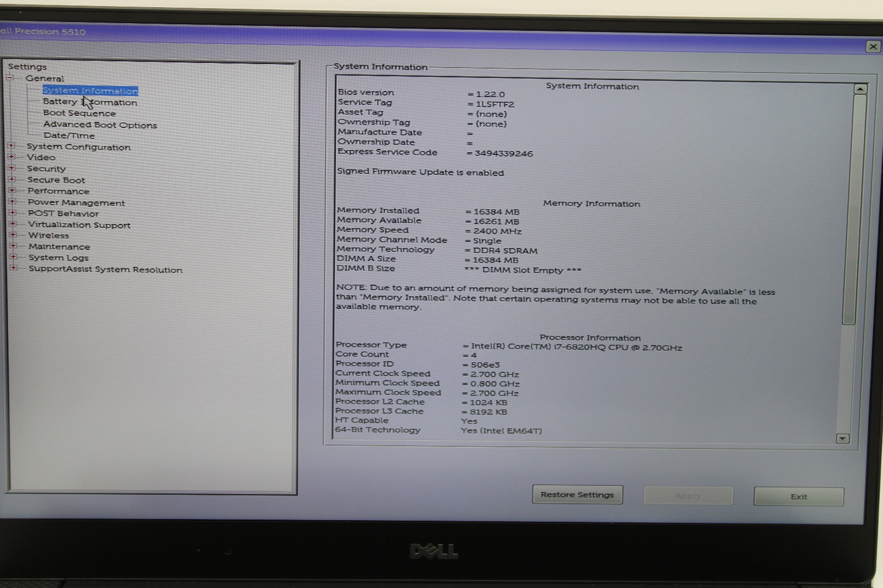Click the scroll up arrow
Screen dimensions: 883x588
pyautogui.click(x=861, y=89)
